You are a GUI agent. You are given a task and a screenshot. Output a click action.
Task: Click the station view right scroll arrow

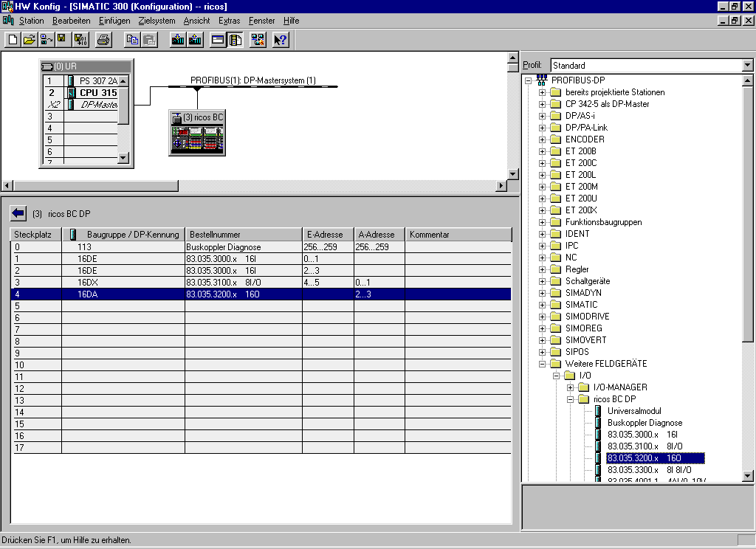(501, 185)
